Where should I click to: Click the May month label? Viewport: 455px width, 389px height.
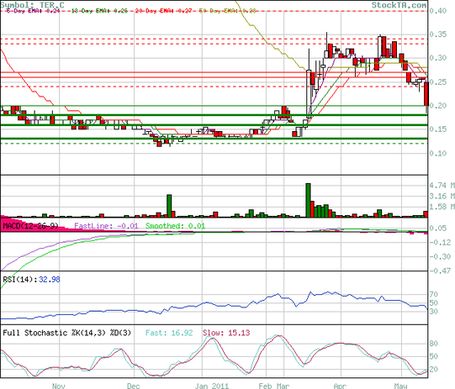401,386
